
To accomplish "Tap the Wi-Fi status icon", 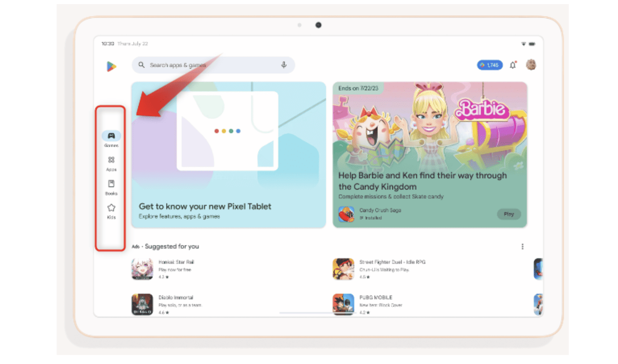I will [524, 44].
